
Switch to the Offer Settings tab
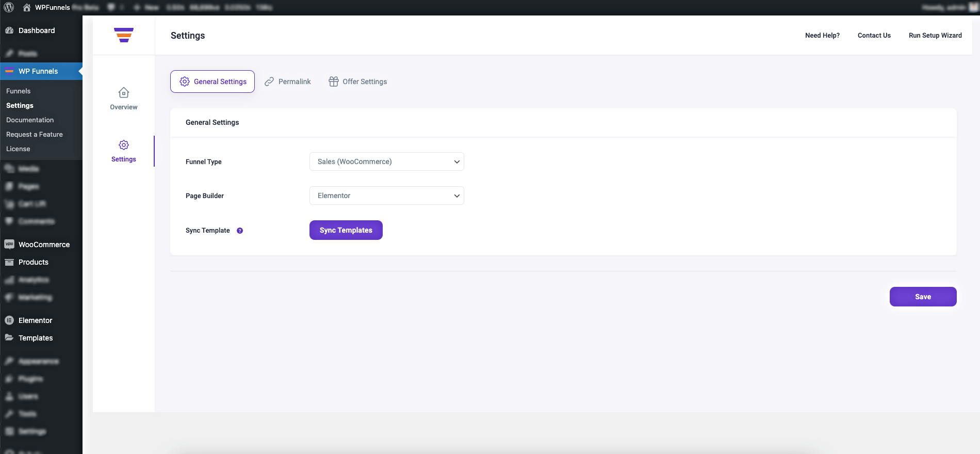358,82
